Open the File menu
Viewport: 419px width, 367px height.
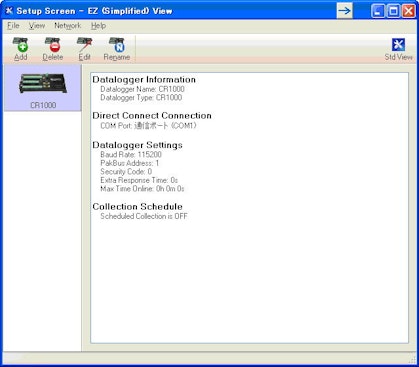point(13,26)
